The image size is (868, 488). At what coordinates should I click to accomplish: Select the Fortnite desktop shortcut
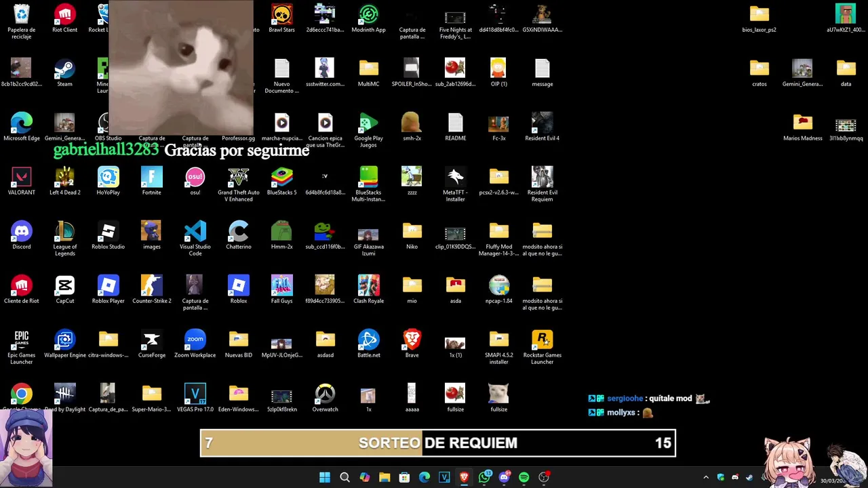pyautogui.click(x=152, y=181)
